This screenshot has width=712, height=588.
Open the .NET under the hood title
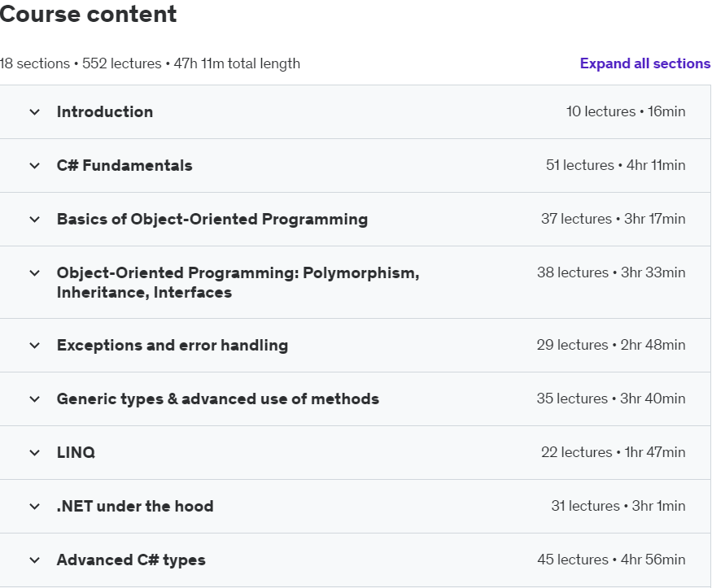135,507
